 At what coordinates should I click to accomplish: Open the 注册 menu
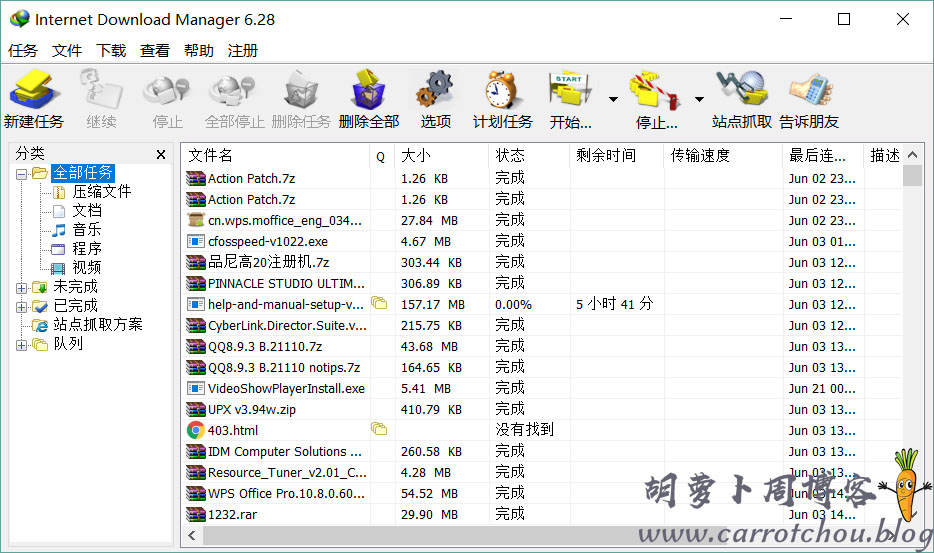242,51
